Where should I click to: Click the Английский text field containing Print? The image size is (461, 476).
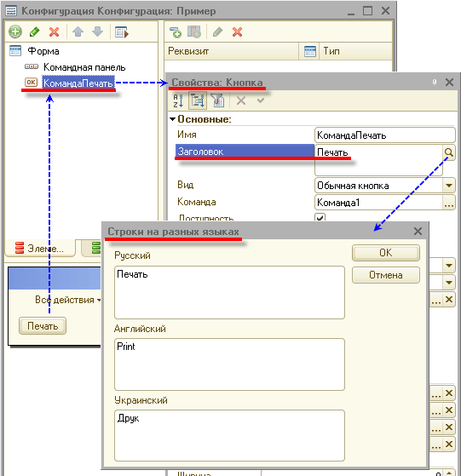tap(229, 364)
